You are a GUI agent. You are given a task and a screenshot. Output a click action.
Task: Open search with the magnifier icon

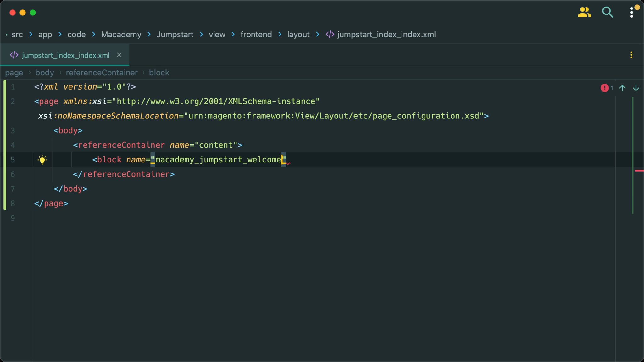tap(607, 12)
